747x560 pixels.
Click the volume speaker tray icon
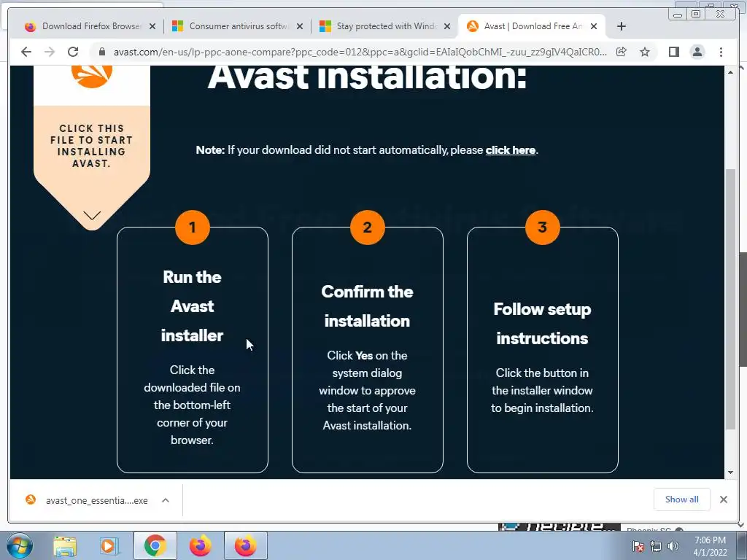(x=673, y=546)
